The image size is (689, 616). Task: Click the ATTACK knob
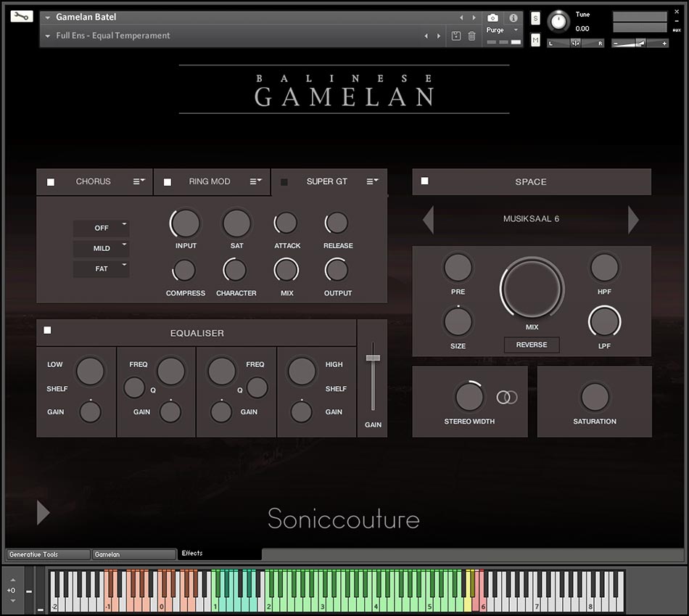click(286, 223)
